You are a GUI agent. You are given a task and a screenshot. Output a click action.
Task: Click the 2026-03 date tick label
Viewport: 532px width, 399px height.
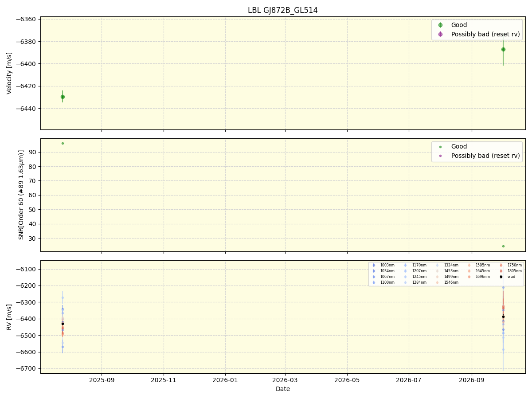point(285,380)
